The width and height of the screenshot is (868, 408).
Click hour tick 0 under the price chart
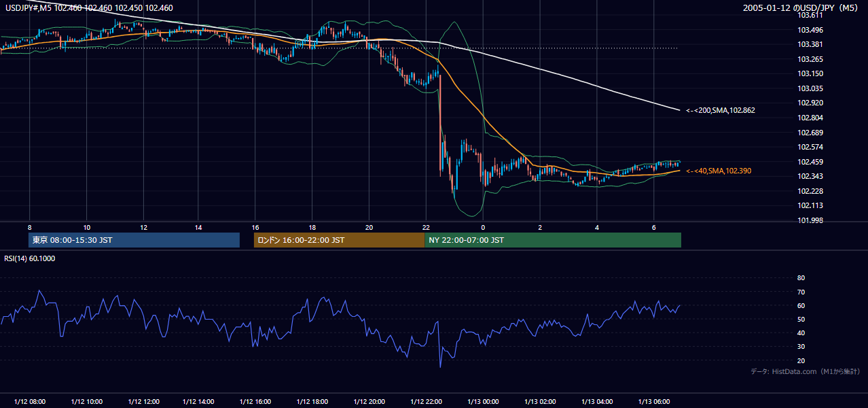(x=483, y=227)
